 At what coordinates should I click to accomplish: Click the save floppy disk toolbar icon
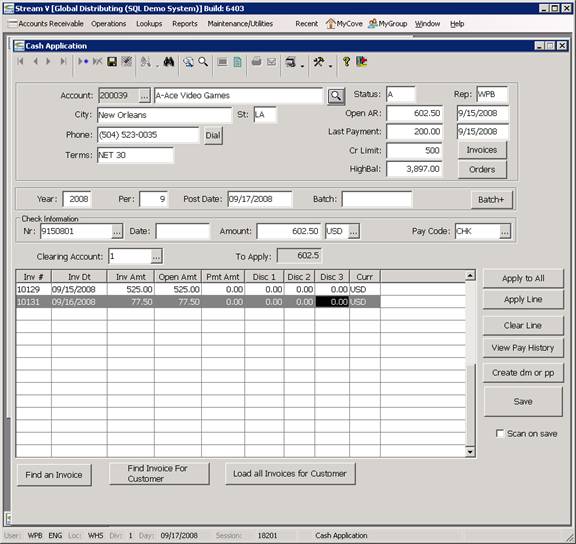[112, 62]
